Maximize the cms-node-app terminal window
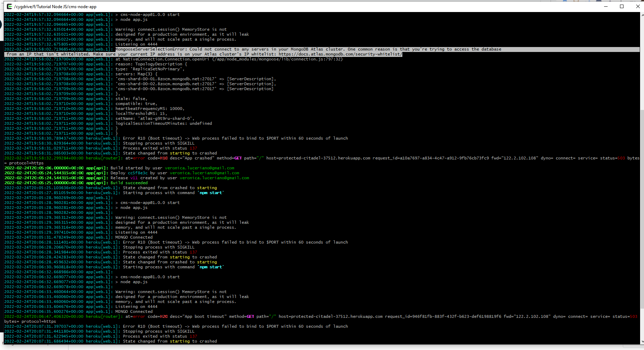The image size is (644, 350). coord(622,6)
